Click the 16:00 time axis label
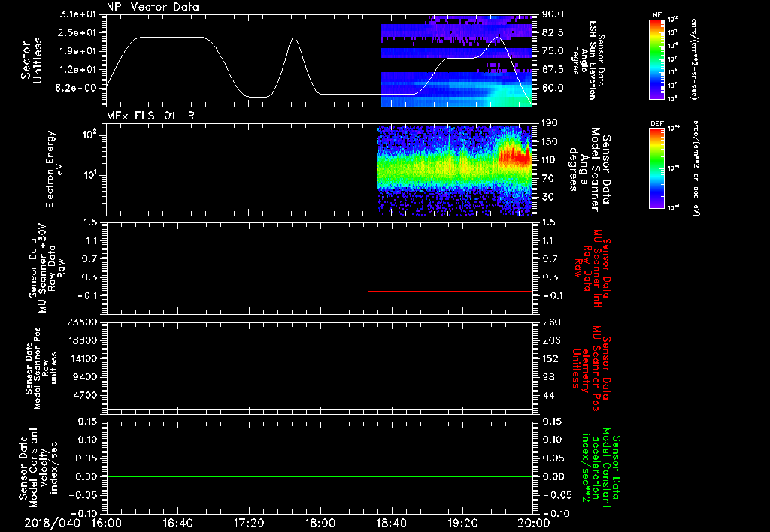Screen dimensions: 770x532 point(107,523)
